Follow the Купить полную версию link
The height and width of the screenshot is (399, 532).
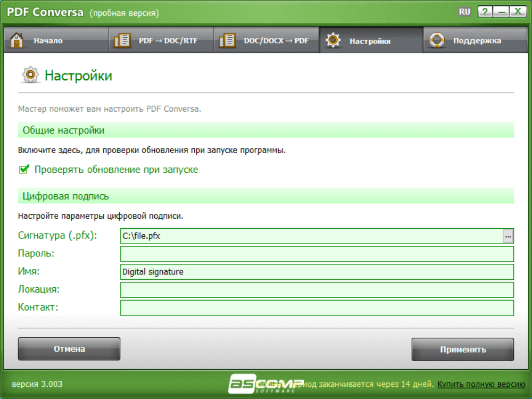(x=481, y=384)
